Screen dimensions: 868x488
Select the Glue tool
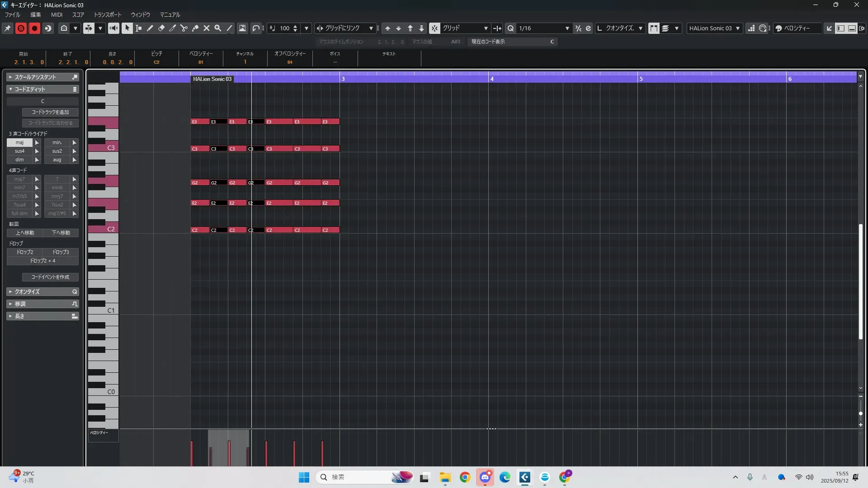pyautogui.click(x=195, y=28)
